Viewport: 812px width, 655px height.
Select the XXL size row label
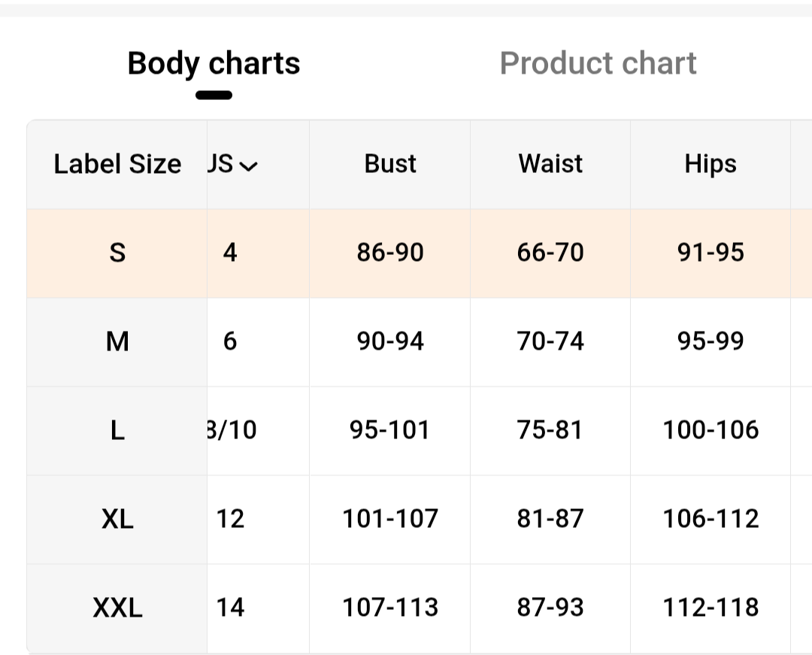(x=117, y=608)
